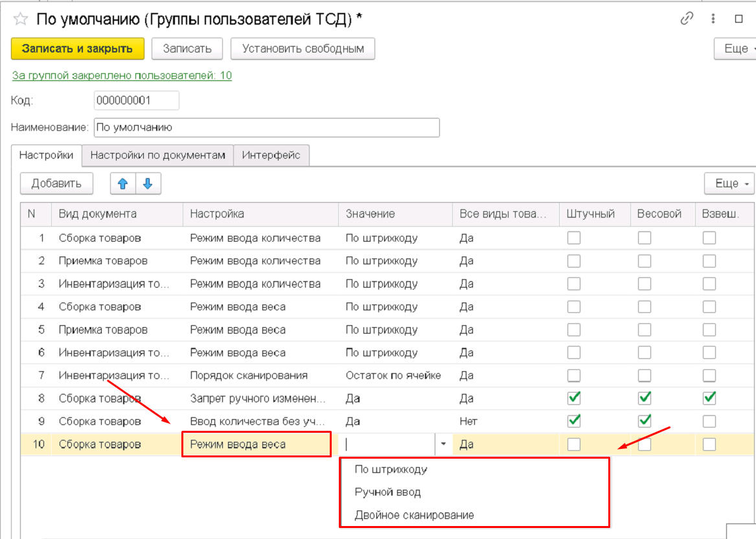Open the three-dot more options menu
The width and height of the screenshot is (756, 539).
click(713, 19)
